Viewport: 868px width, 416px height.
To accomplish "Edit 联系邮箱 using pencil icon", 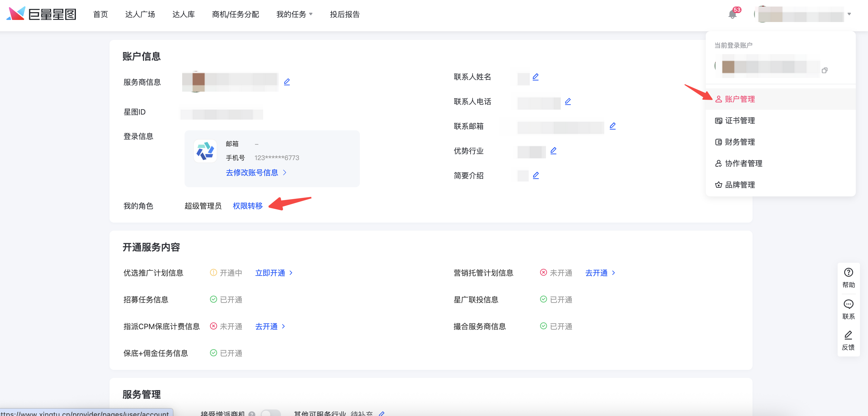I will [613, 126].
